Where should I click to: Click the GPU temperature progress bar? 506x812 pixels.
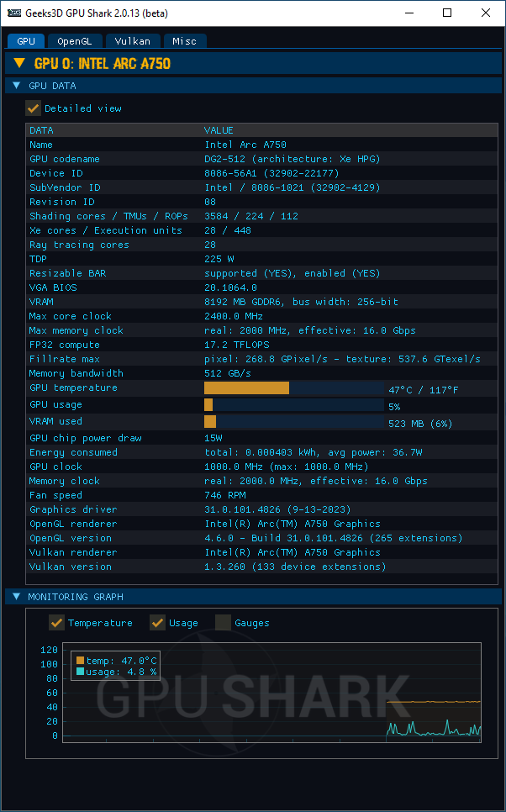click(294, 388)
